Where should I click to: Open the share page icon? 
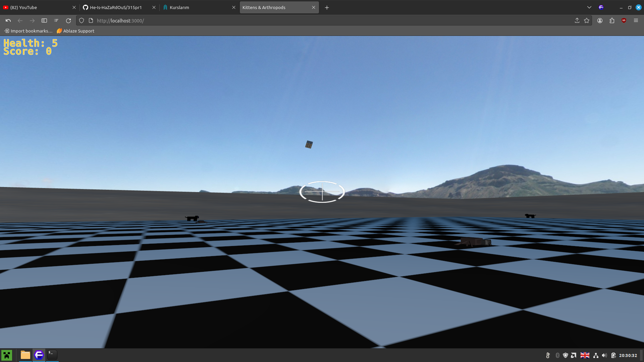(577, 21)
